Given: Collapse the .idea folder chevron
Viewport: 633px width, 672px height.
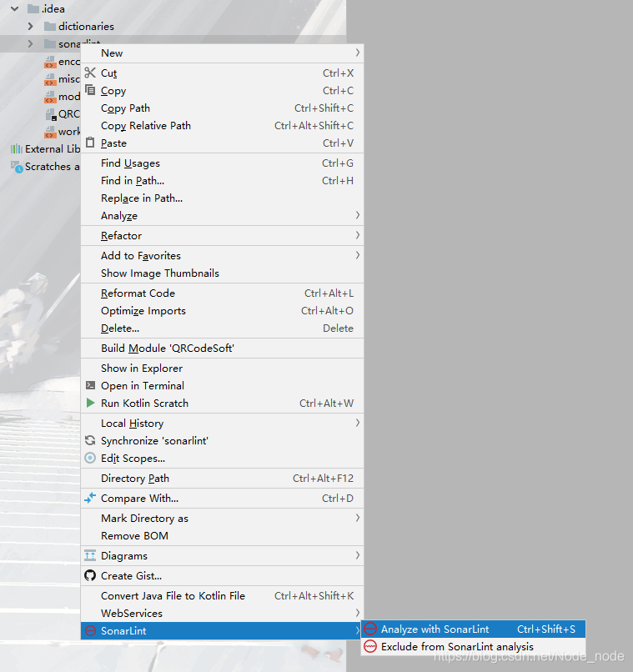Looking at the screenshot, I should (14, 8).
